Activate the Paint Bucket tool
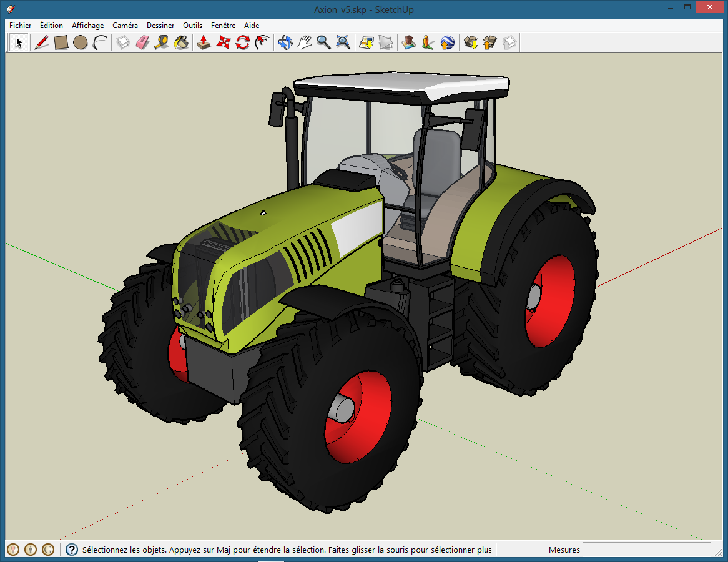728x562 pixels. pyautogui.click(x=181, y=42)
